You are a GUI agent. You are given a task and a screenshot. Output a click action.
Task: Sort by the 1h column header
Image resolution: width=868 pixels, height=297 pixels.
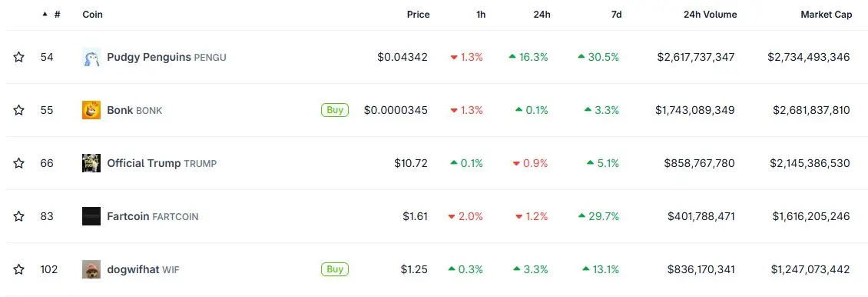pyautogui.click(x=481, y=15)
